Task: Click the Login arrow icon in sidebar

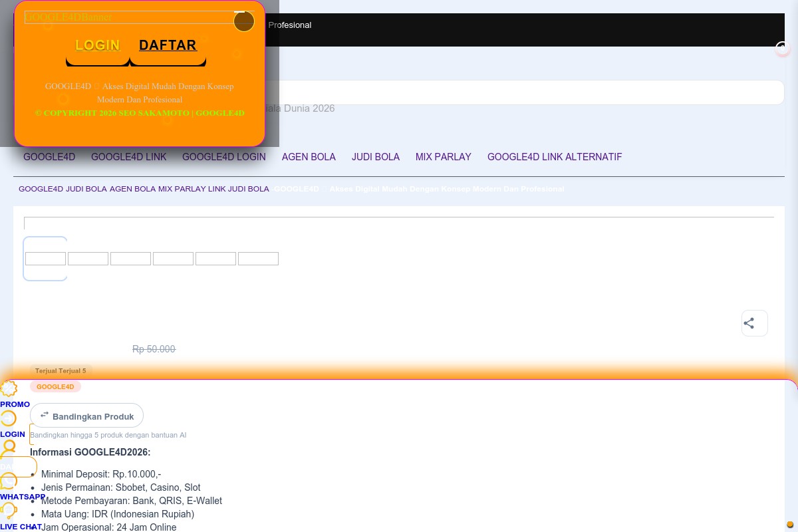Action: pos(8,418)
